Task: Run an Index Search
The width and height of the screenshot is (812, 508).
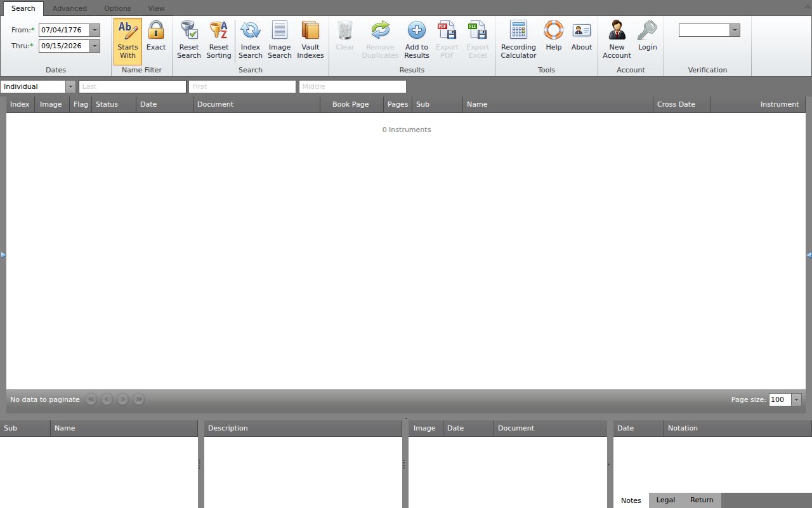Action: [x=251, y=41]
